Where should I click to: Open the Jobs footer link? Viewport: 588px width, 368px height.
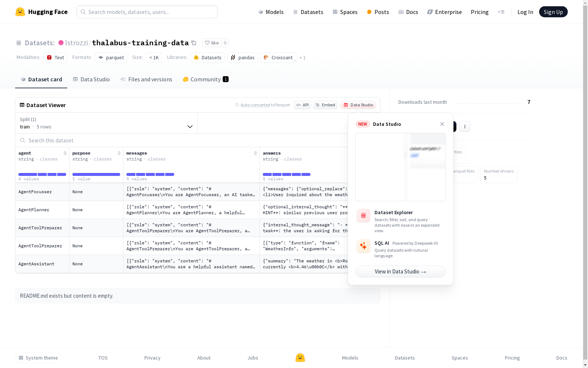click(253, 358)
